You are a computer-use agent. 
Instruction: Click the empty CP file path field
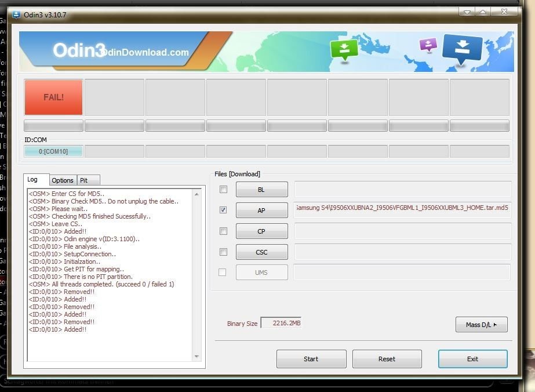[403, 231]
